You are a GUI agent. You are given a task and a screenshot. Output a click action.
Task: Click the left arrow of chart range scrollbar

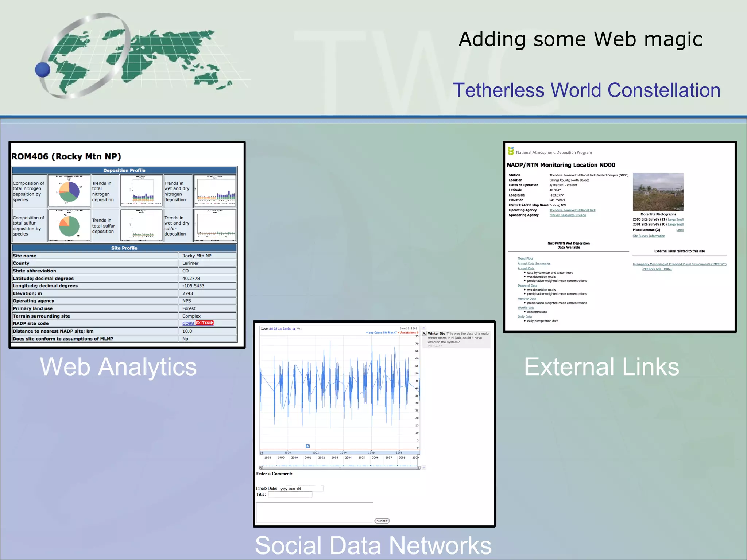click(261, 468)
